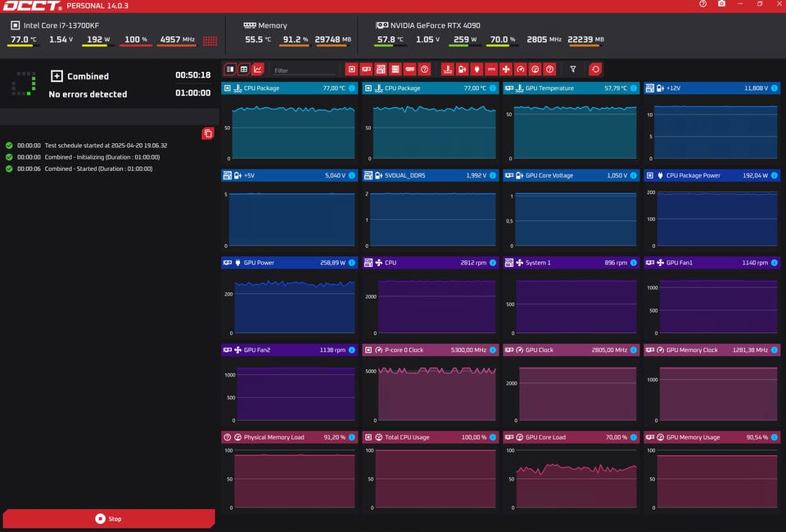Select the split panel view mode

(x=230, y=70)
